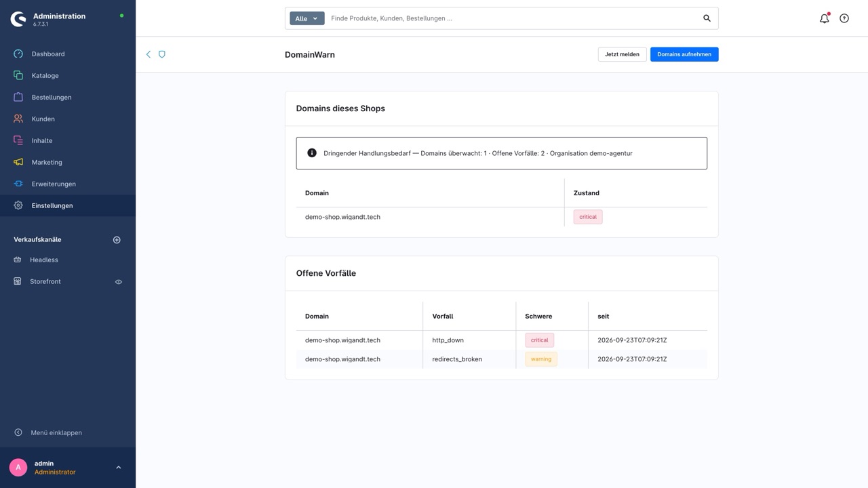The width and height of the screenshot is (868, 488).
Task: Click the seit column header
Action: pos(604,317)
